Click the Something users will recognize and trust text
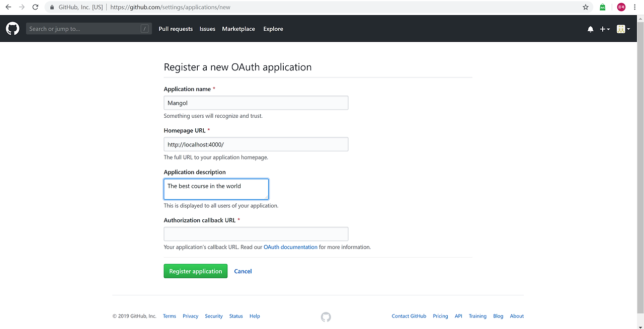 213,116
